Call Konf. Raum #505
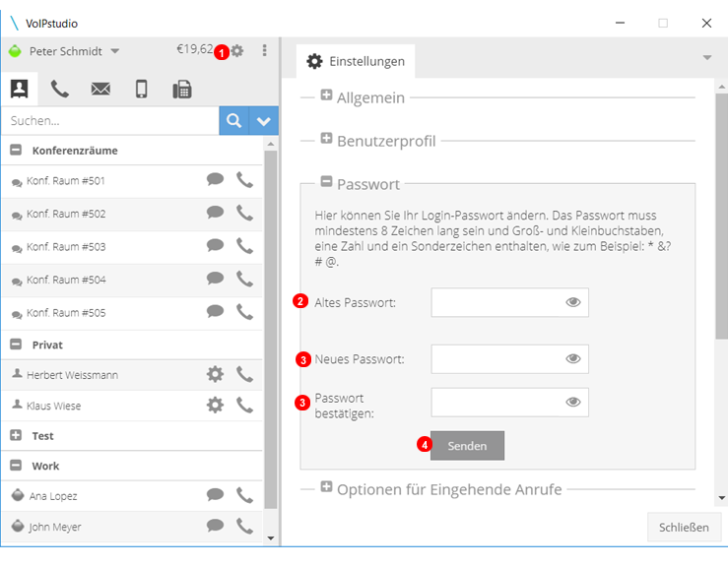Screen dimensions: 728x567 [244, 312]
